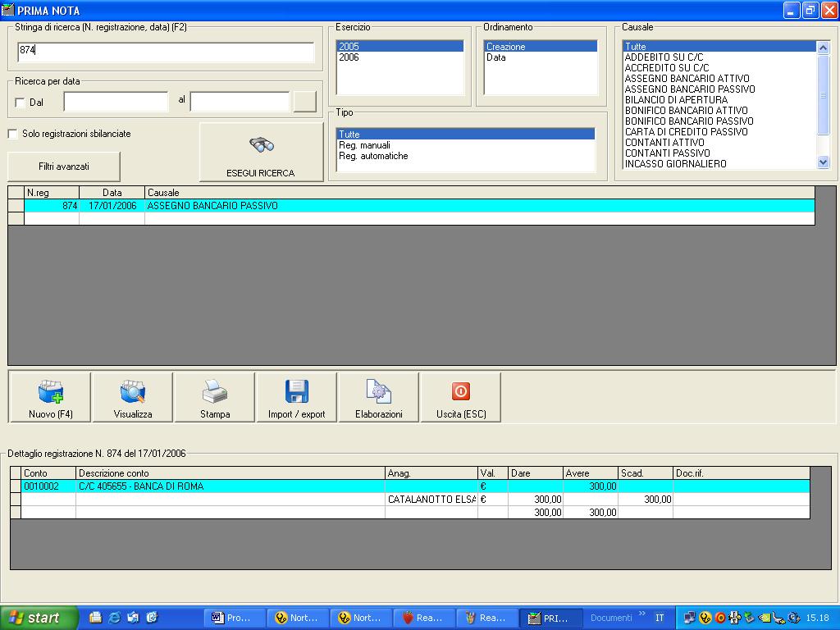The width and height of the screenshot is (840, 630).
Task: Select CONTANTI ATTIVO causale
Action: pos(719,143)
